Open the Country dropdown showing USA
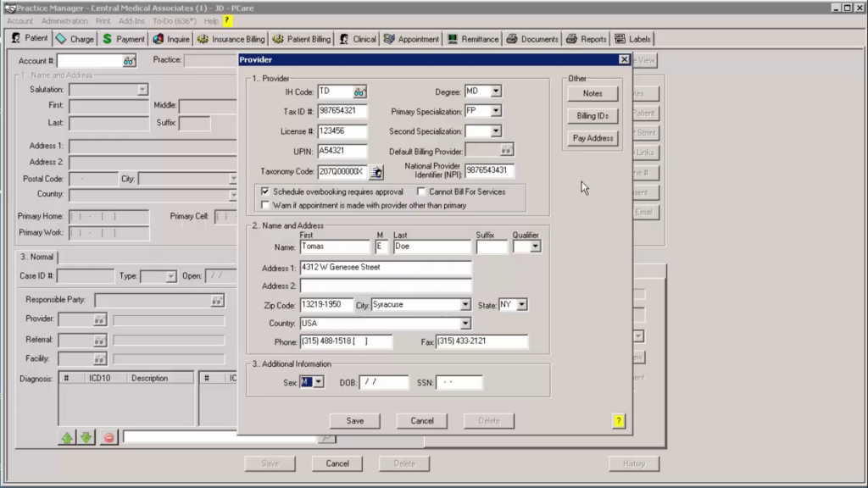This screenshot has width=868, height=488. [465, 324]
